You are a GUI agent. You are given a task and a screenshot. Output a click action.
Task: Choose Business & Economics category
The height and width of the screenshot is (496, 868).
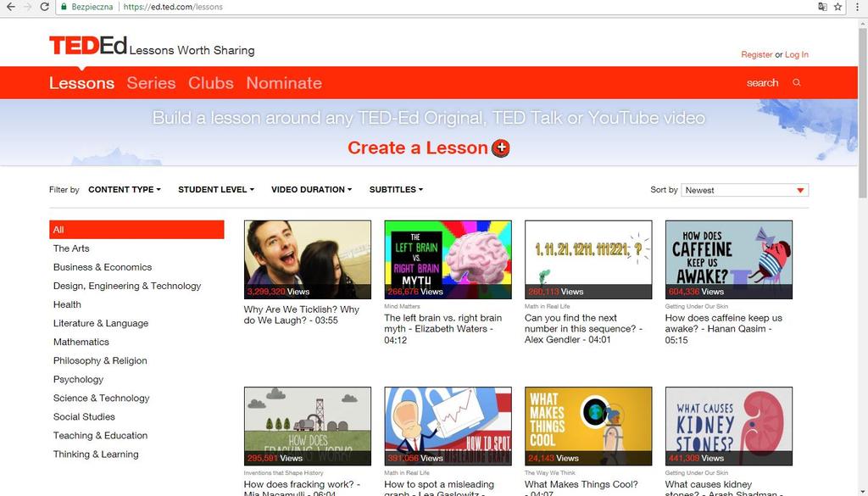point(103,267)
